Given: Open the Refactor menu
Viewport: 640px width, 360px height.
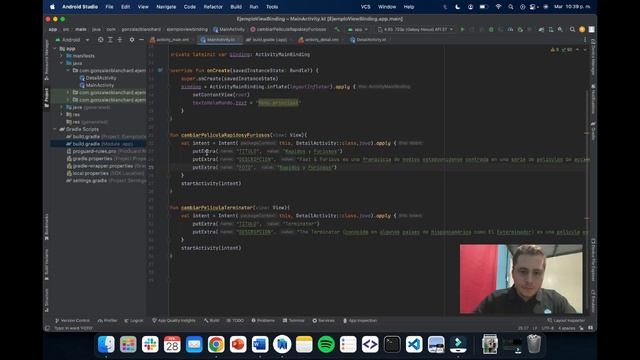Looking at the screenshot, I should (213, 7).
